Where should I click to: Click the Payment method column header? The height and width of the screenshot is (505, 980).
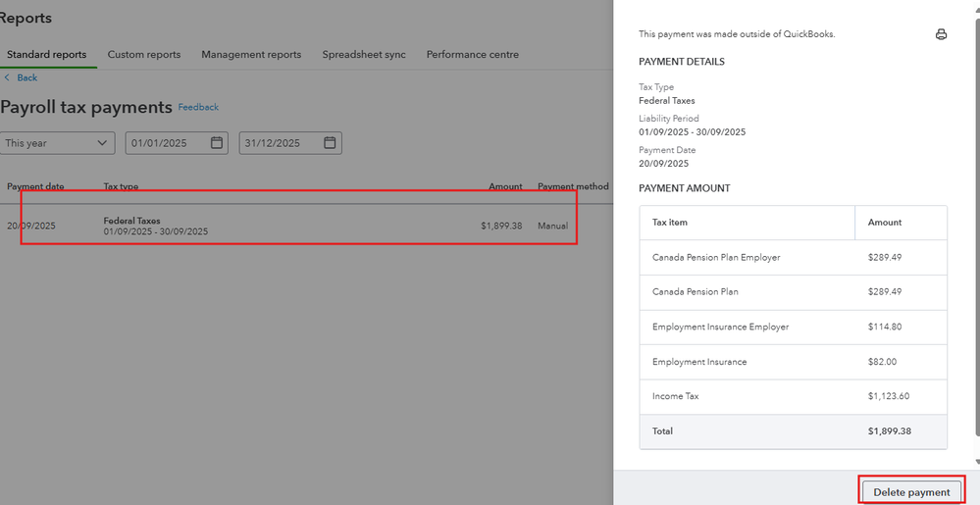pyautogui.click(x=573, y=186)
